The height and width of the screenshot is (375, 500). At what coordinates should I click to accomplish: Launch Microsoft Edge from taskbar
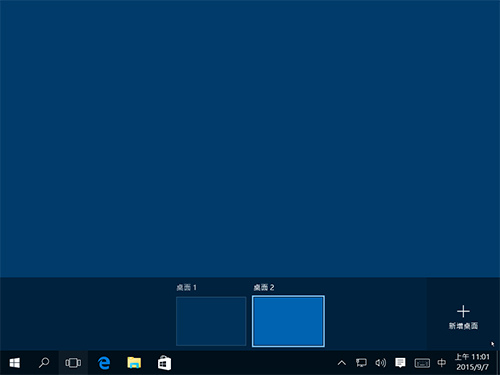click(x=104, y=363)
